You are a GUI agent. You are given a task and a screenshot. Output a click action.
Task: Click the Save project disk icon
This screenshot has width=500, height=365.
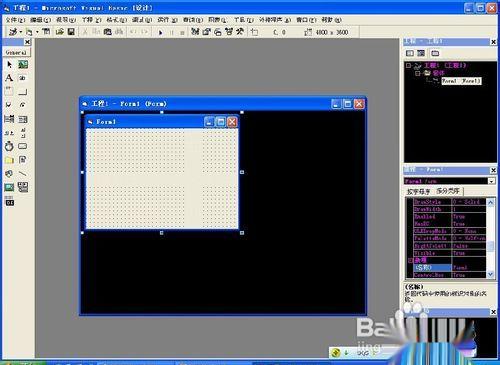(x=71, y=32)
